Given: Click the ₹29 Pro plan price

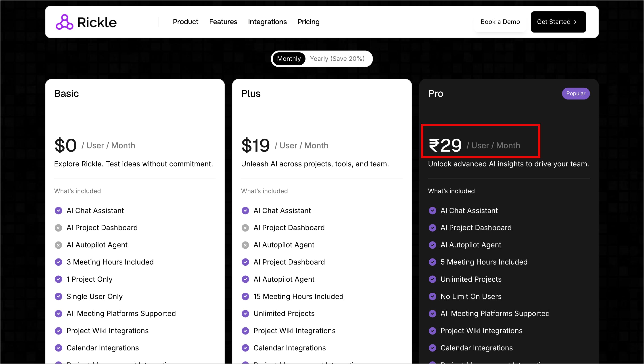Looking at the screenshot, I should point(445,145).
